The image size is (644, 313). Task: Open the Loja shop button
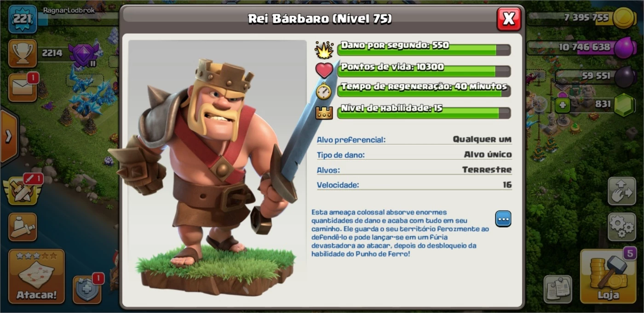point(608,276)
